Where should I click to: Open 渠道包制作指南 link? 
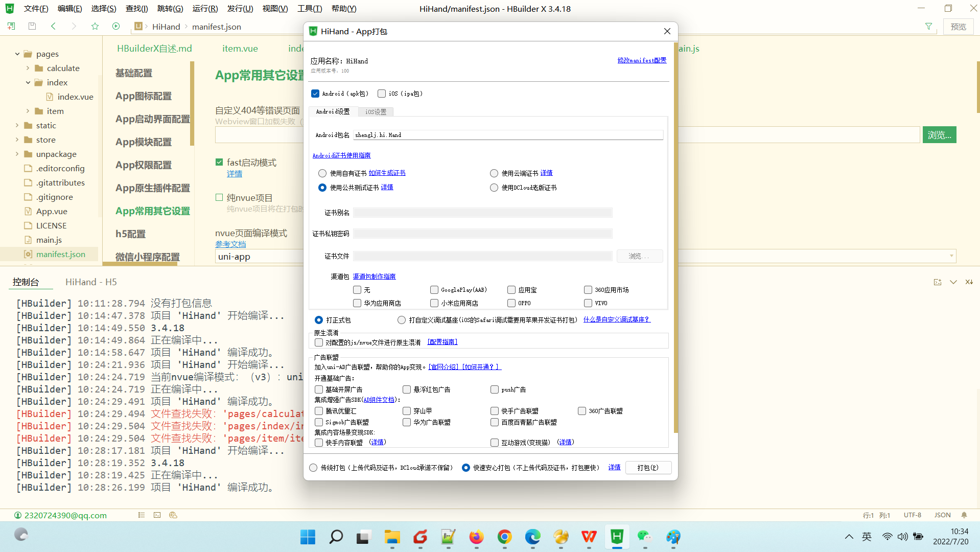pos(374,277)
